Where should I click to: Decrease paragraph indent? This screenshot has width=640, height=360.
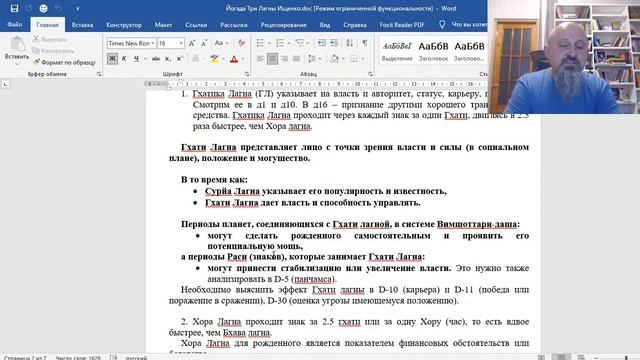[x=322, y=43]
